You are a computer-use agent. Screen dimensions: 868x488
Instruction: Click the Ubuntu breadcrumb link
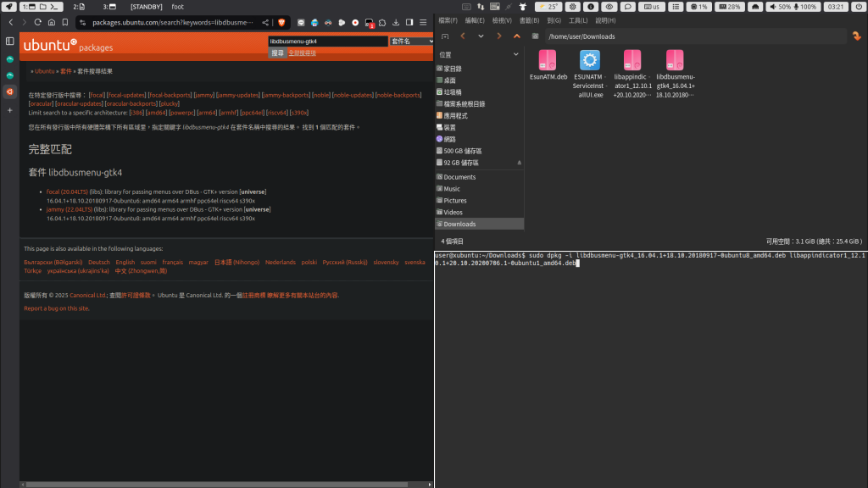44,71
